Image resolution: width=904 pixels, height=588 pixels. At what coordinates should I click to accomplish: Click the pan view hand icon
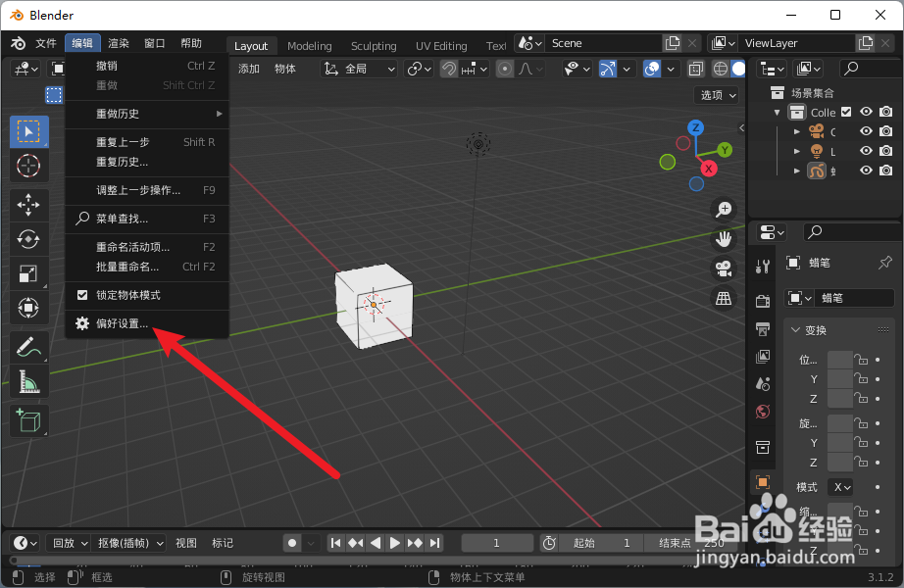pyautogui.click(x=724, y=239)
